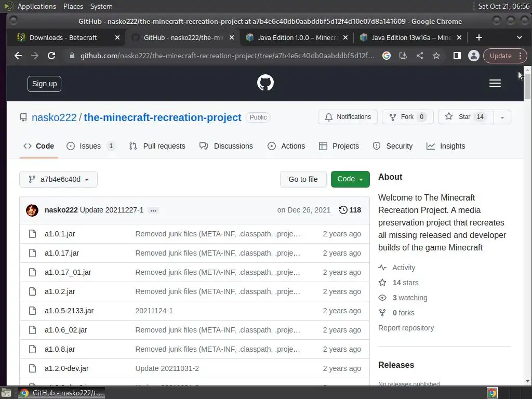Image resolution: width=532 pixels, height=399 pixels.
Task: Click nasko222 avatar in commit row
Action: [x=32, y=210]
